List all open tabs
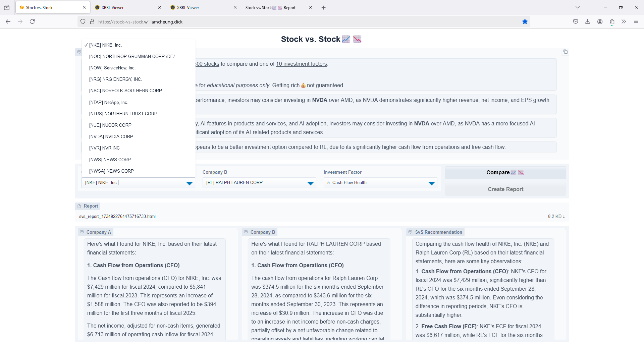This screenshot has height=346, width=644. 578,7
